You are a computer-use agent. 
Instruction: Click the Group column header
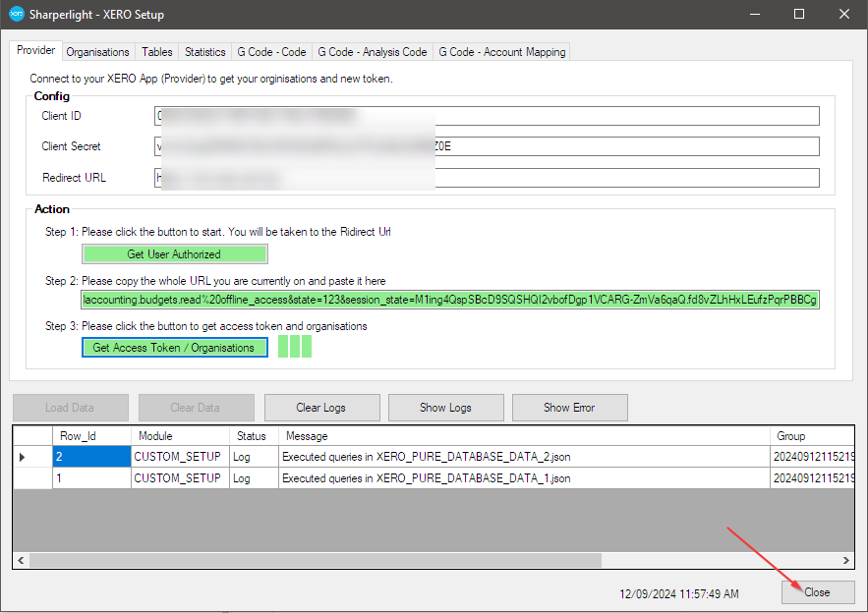812,436
